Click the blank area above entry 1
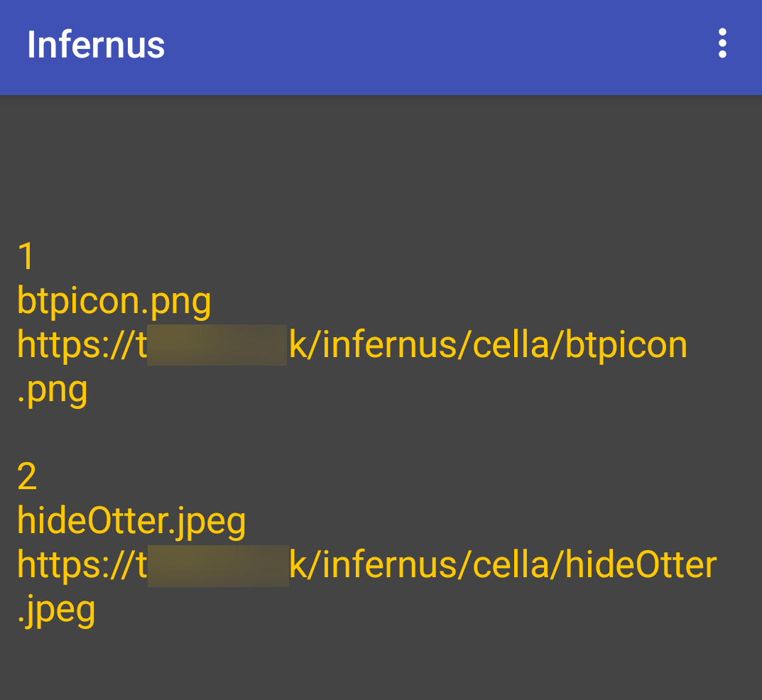The height and width of the screenshot is (700, 762). coord(381,170)
